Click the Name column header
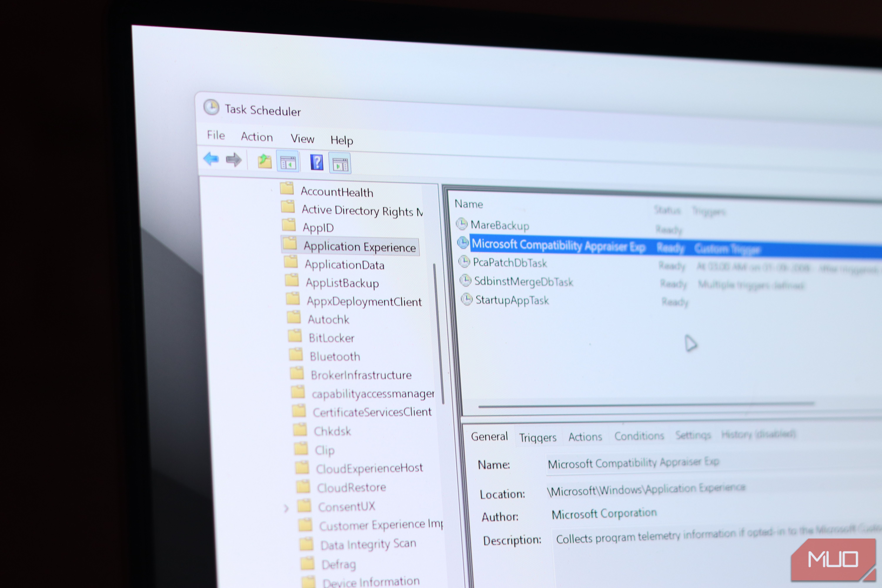Screen dimensions: 882x588 point(469,204)
